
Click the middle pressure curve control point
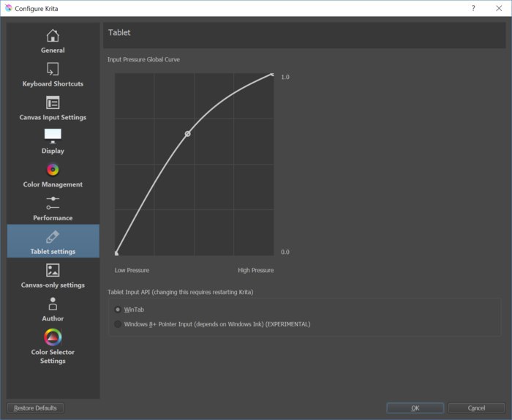187,134
